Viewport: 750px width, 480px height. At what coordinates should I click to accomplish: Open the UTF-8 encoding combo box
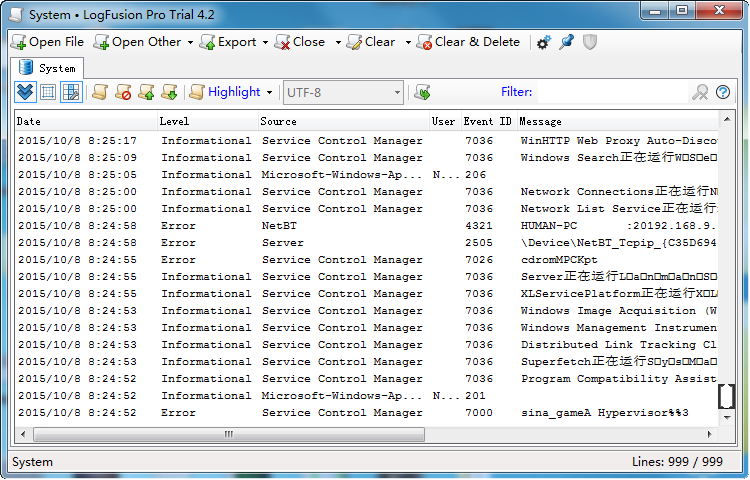pyautogui.click(x=343, y=92)
